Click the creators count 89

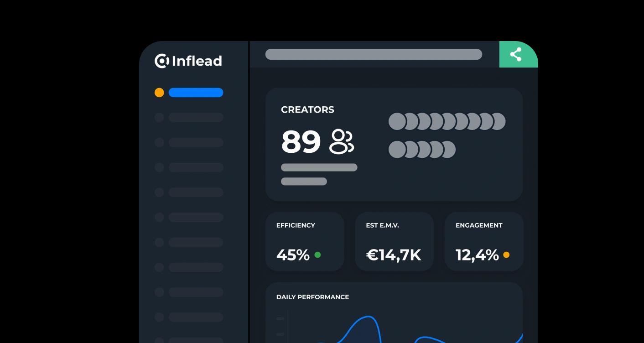coord(301,141)
